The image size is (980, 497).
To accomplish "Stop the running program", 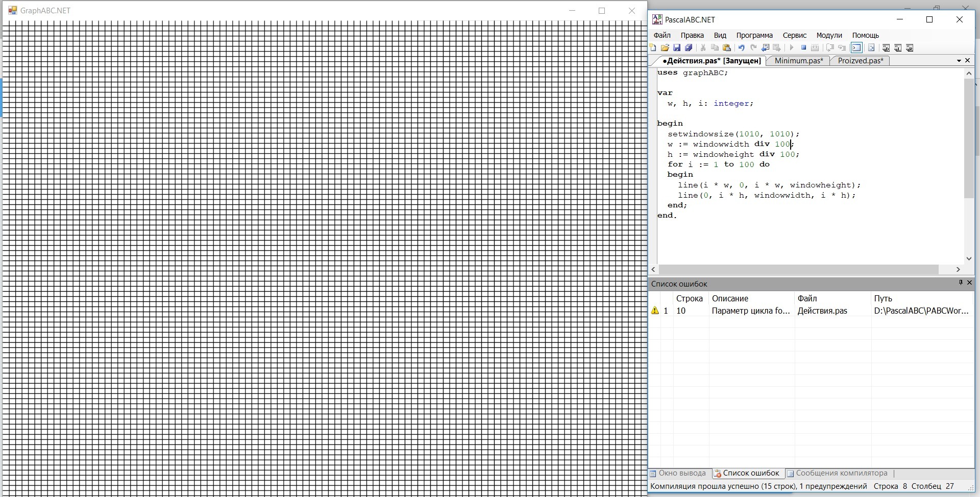I will (803, 48).
